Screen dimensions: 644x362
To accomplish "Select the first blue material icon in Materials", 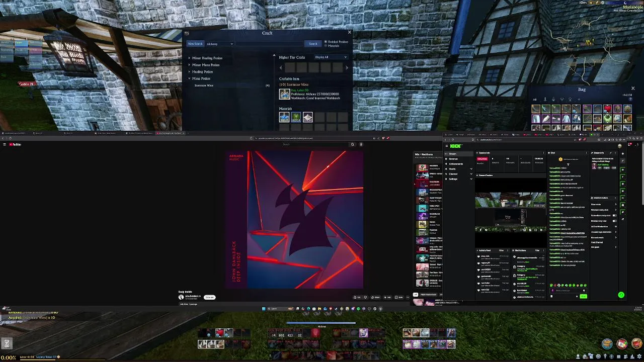I will click(284, 117).
